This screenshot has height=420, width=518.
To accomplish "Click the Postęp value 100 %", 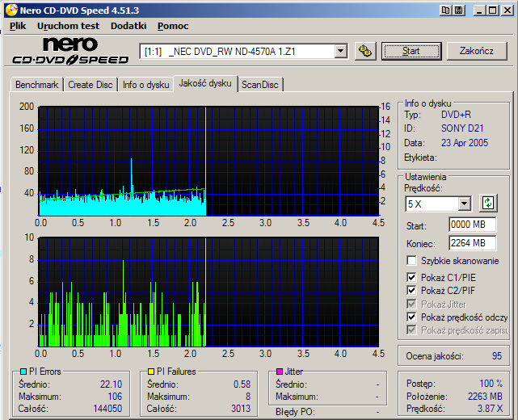I will 491,384.
